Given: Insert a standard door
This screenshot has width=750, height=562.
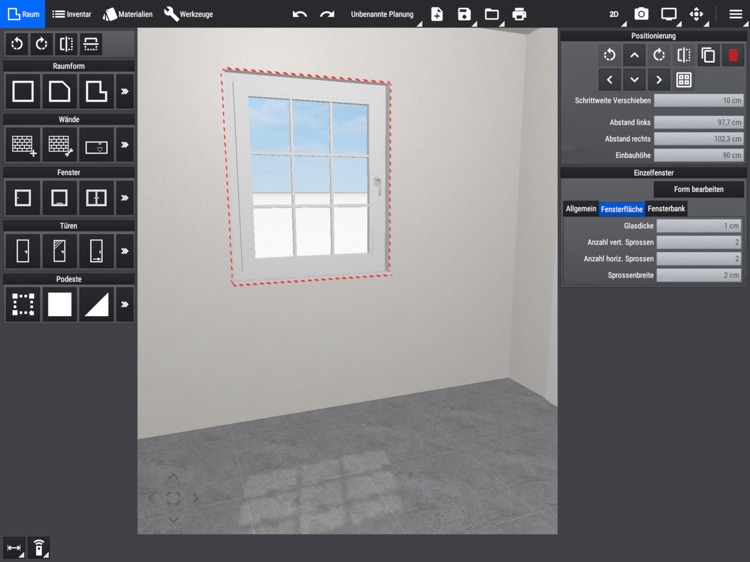Looking at the screenshot, I should [22, 251].
